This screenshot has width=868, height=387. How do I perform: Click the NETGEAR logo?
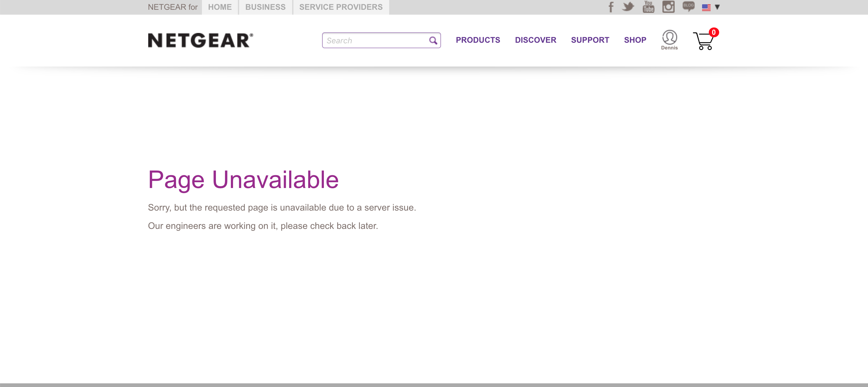(200, 40)
